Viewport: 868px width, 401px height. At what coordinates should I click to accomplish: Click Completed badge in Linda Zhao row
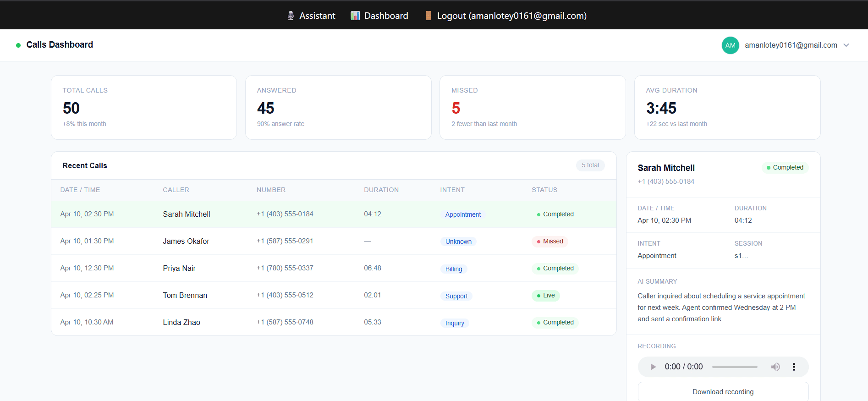point(555,322)
